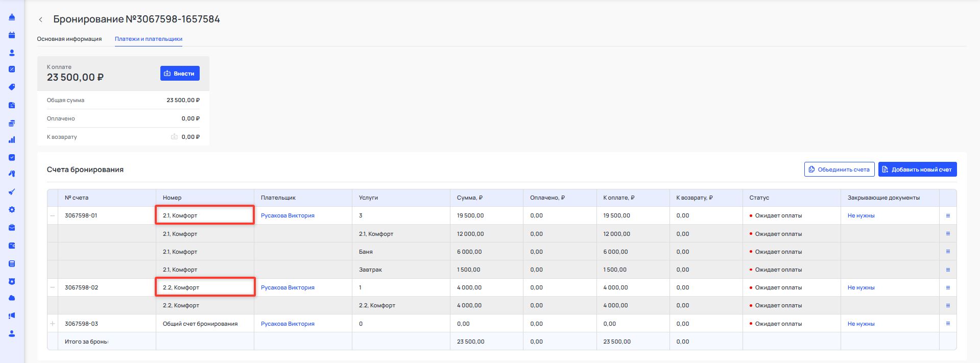
Task: Open the row menu for invoice 3067598-03
Action: click(x=948, y=324)
